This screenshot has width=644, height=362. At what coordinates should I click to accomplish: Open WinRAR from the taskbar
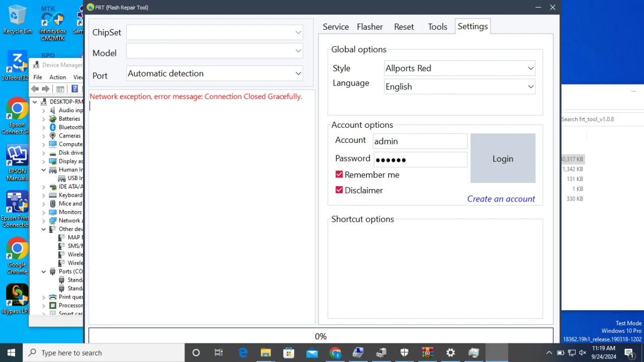pyautogui.click(x=428, y=352)
